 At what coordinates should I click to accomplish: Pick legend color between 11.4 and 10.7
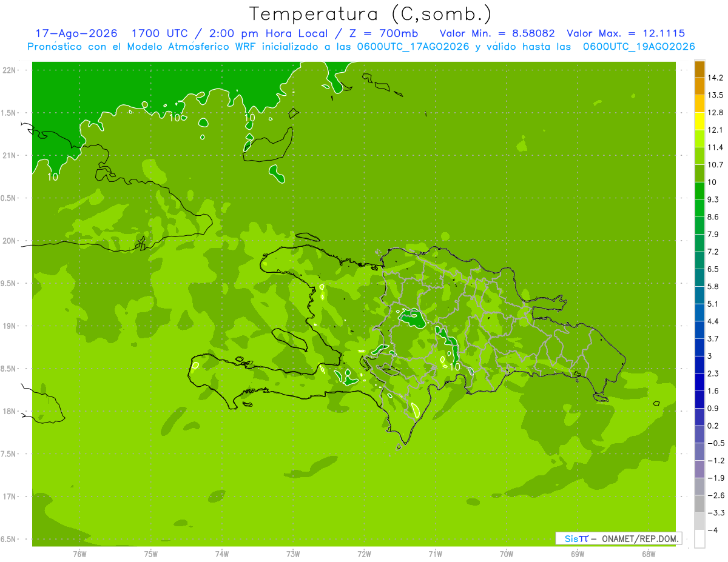pos(700,156)
